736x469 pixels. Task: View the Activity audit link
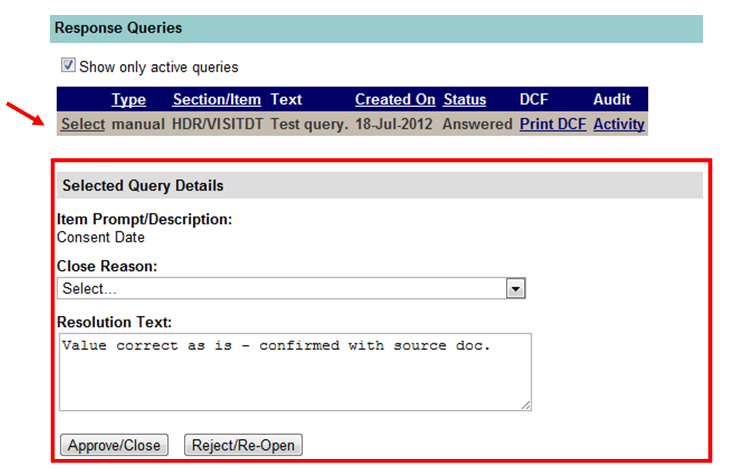point(618,124)
